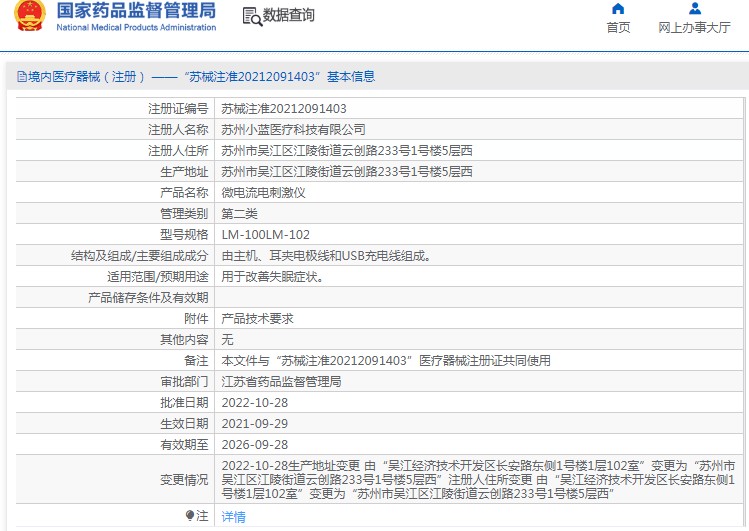The height and width of the screenshot is (531, 749).
Task: Click the 变更情况 change description text
Action: pos(478,479)
